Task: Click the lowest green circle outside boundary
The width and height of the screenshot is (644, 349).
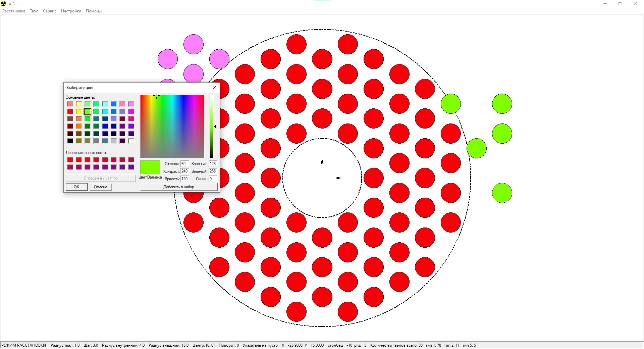Action: pos(502,193)
